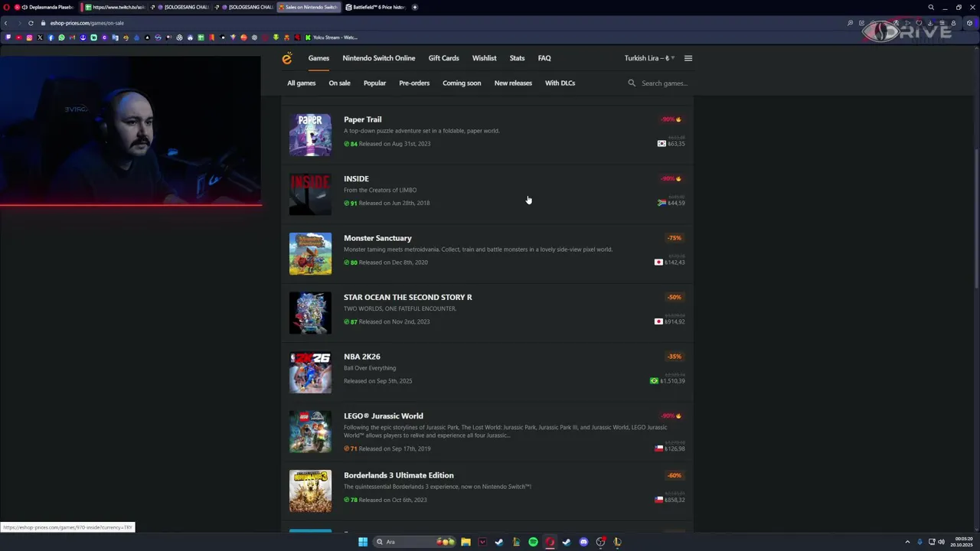980x551 pixels.
Task: Open the NBA 2K26 game link
Action: (361, 357)
